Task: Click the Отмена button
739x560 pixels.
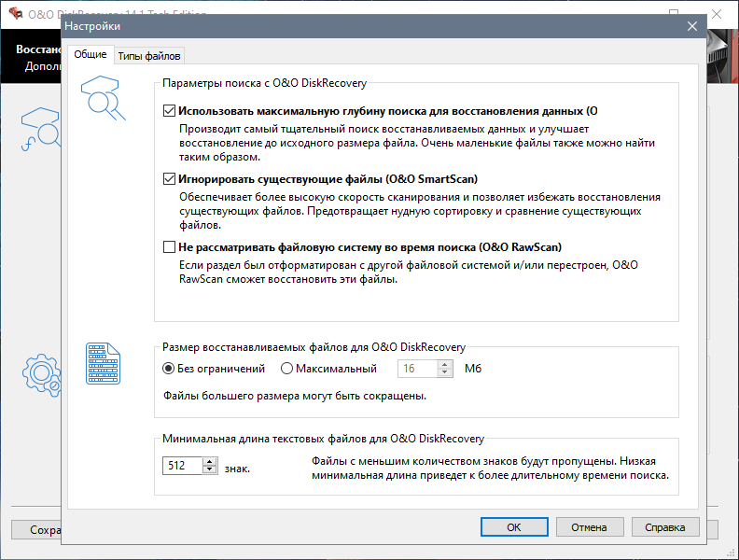Action: click(589, 527)
